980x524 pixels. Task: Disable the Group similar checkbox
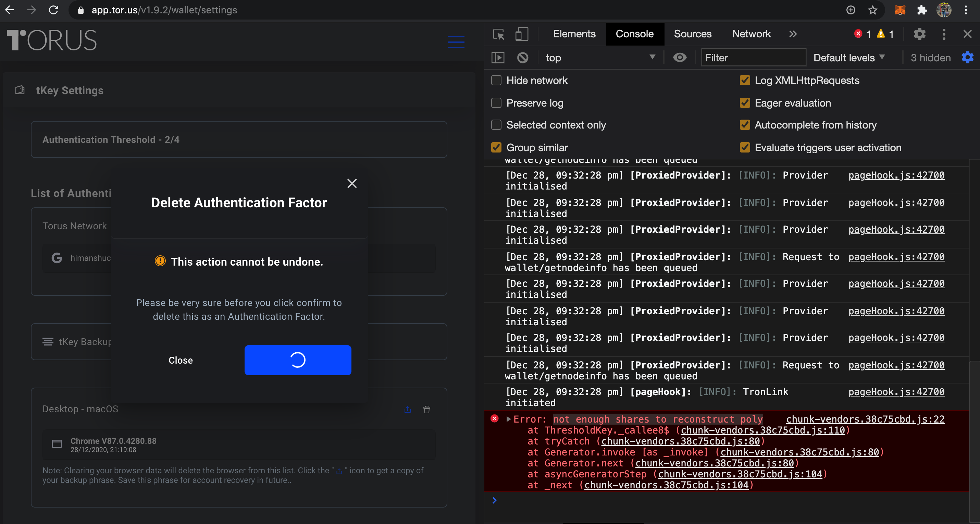(496, 147)
